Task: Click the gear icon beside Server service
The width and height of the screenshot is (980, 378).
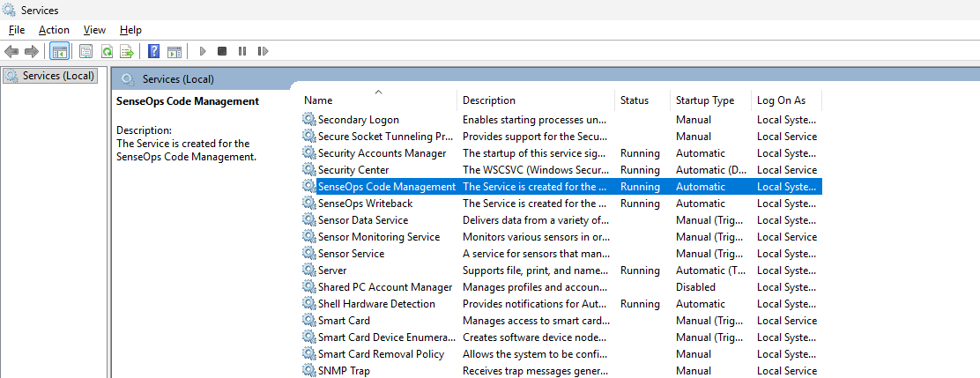Action: pyautogui.click(x=308, y=271)
